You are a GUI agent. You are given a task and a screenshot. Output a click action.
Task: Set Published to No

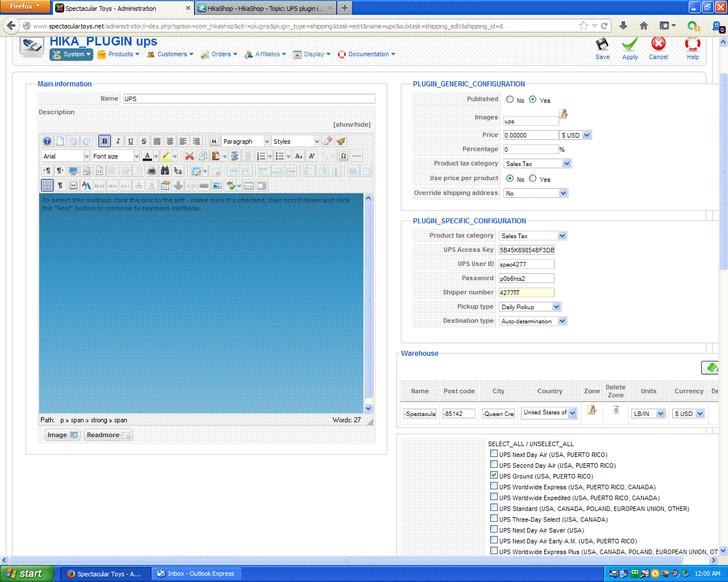click(x=510, y=99)
